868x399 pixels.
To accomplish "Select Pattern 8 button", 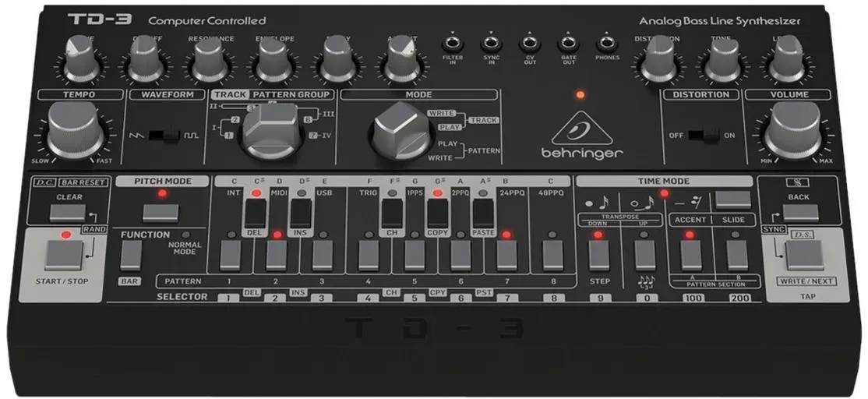I will coord(552,256).
